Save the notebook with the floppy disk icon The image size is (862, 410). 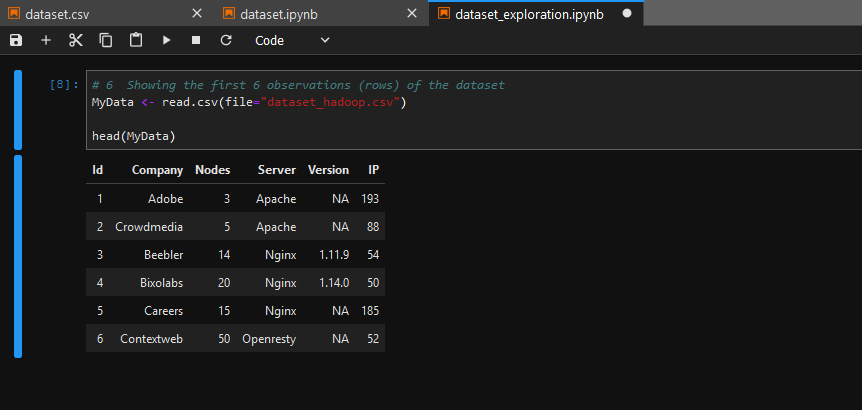click(16, 40)
